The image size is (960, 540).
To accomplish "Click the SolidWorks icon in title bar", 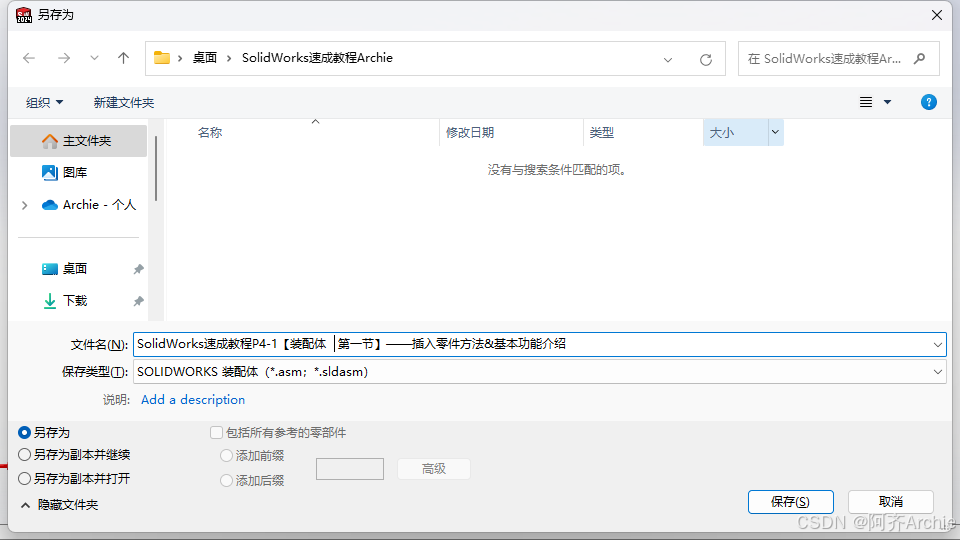I will click(x=24, y=15).
